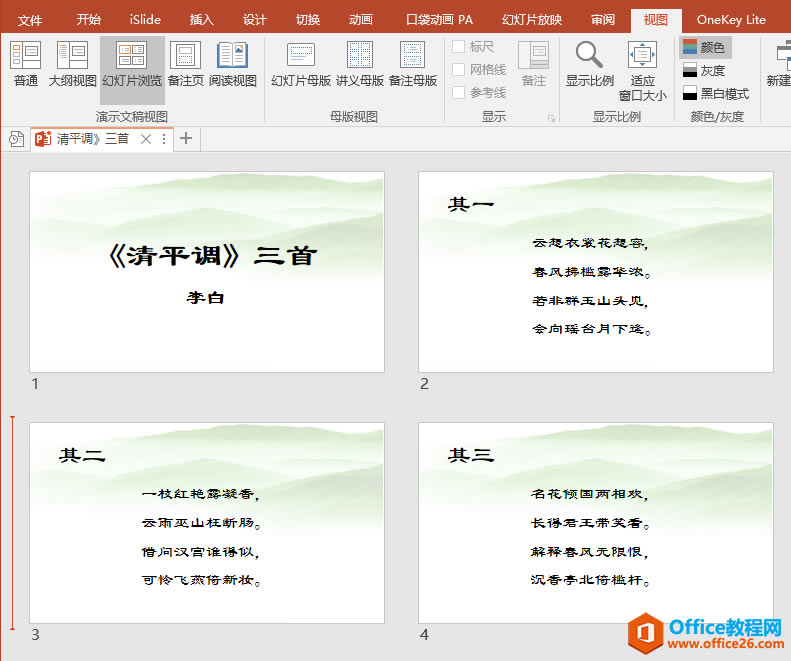The height and width of the screenshot is (661, 791).
Task: Select slide 4 thumbnail 其三
Action: pos(596,523)
